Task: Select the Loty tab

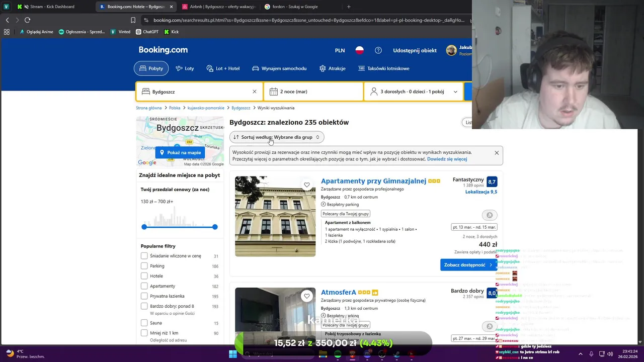Action: tap(185, 68)
